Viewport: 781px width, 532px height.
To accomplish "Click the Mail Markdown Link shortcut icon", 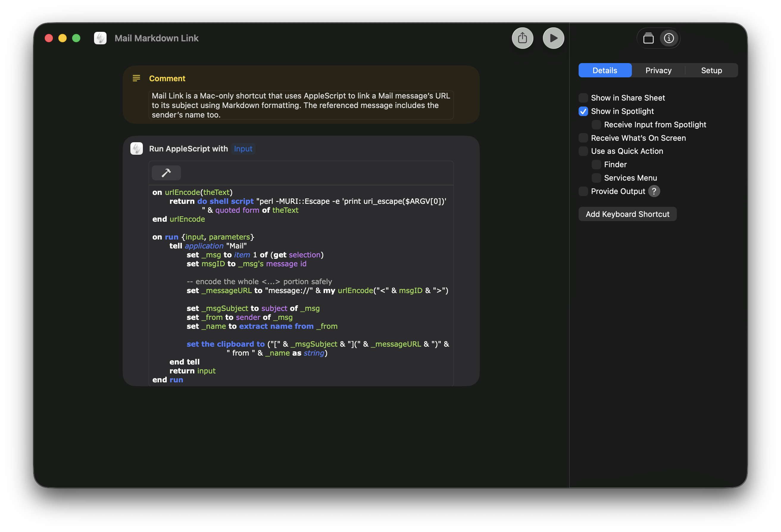I will pyautogui.click(x=100, y=38).
